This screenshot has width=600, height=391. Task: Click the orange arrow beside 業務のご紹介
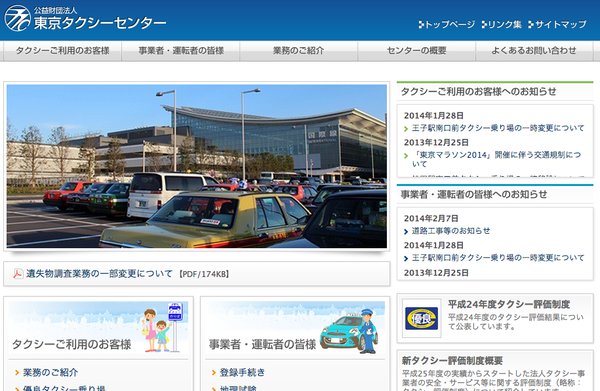[17, 373]
